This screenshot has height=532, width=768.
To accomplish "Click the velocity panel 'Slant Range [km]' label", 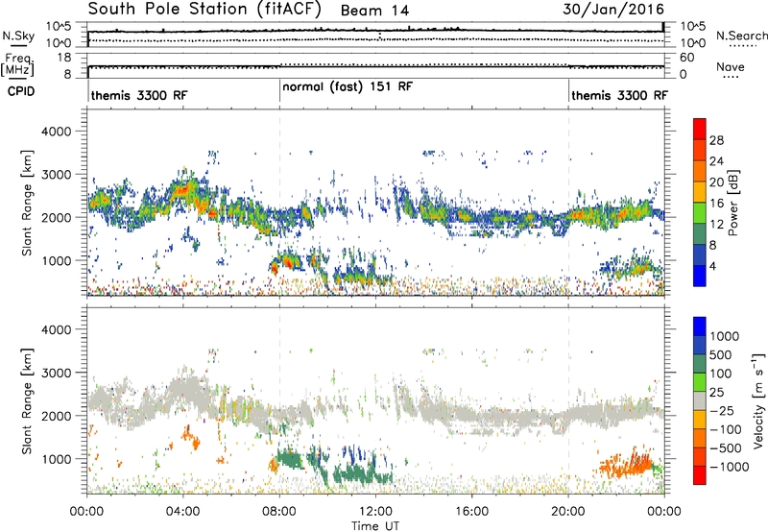I will coord(27,400).
